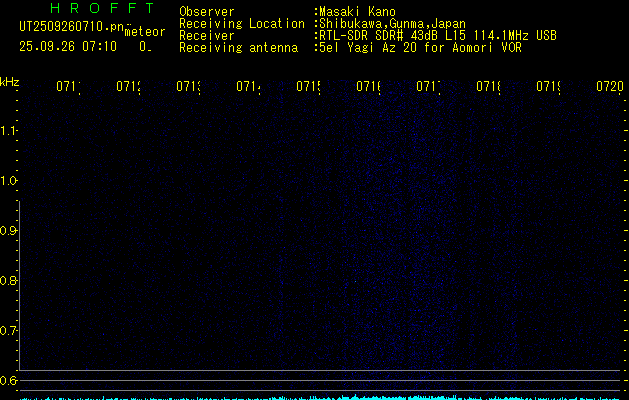Click the 1.1 frequency axis label
This screenshot has height=400, width=629.
tap(8, 131)
